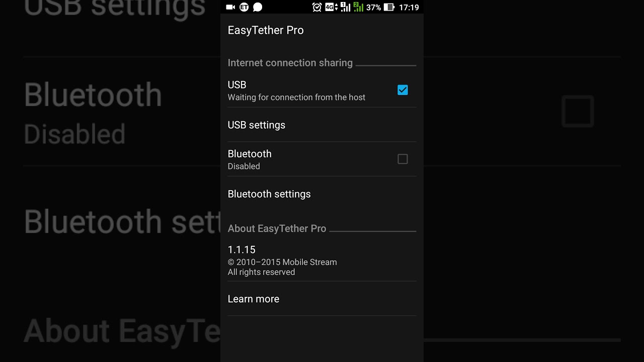Screen dimensions: 644x362
Task: Tap the USB 'Waiting for connection' row
Action: pyautogui.click(x=322, y=90)
